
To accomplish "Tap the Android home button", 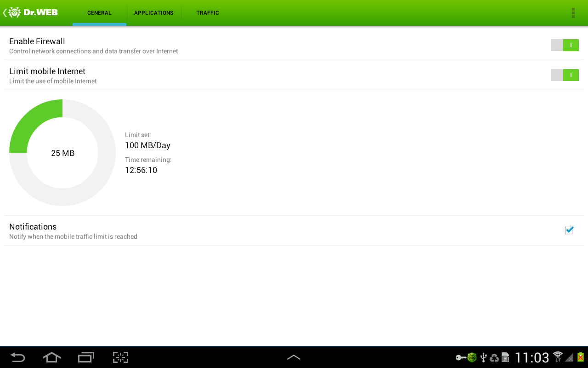I will click(51, 357).
